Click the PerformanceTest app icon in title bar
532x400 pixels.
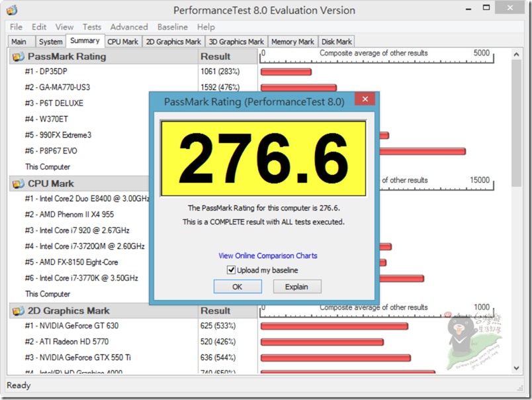[x=12, y=10]
